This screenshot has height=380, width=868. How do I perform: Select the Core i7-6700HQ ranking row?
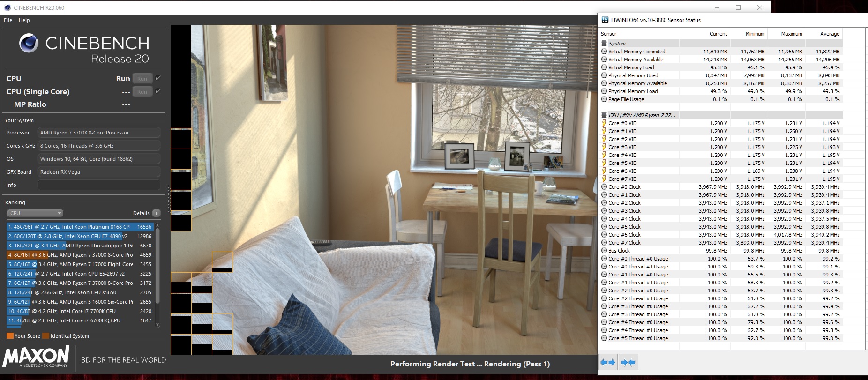80,320
